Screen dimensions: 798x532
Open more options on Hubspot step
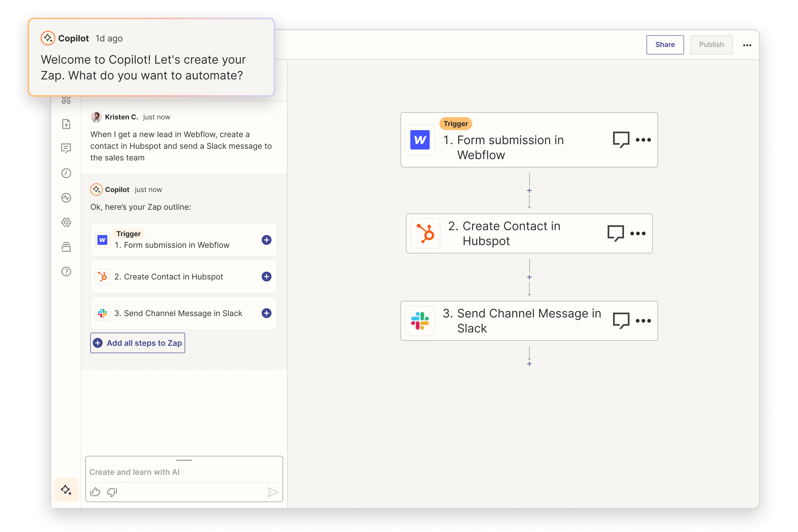coord(638,233)
